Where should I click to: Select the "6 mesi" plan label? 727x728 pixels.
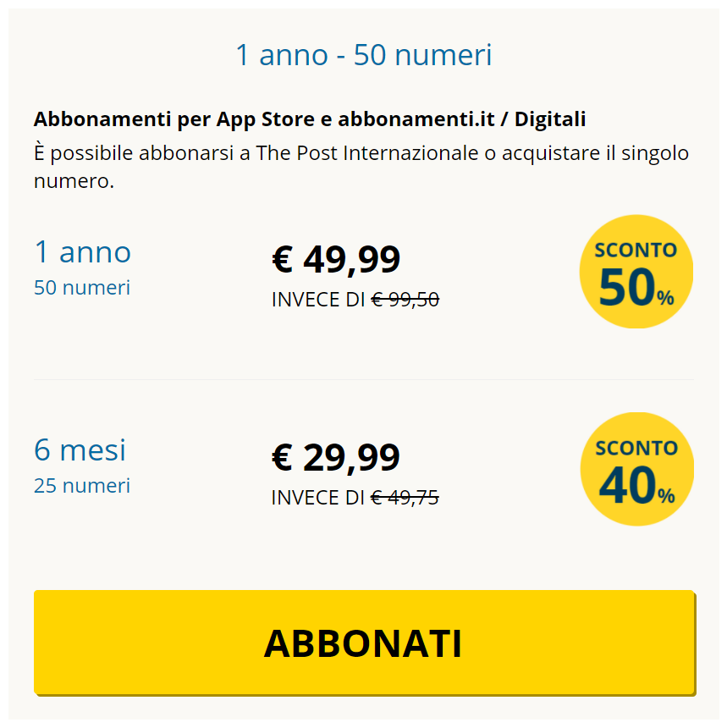coord(80,449)
